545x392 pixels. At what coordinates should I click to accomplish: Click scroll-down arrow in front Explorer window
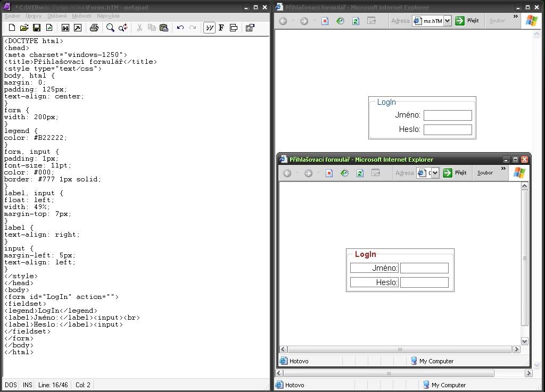click(524, 341)
